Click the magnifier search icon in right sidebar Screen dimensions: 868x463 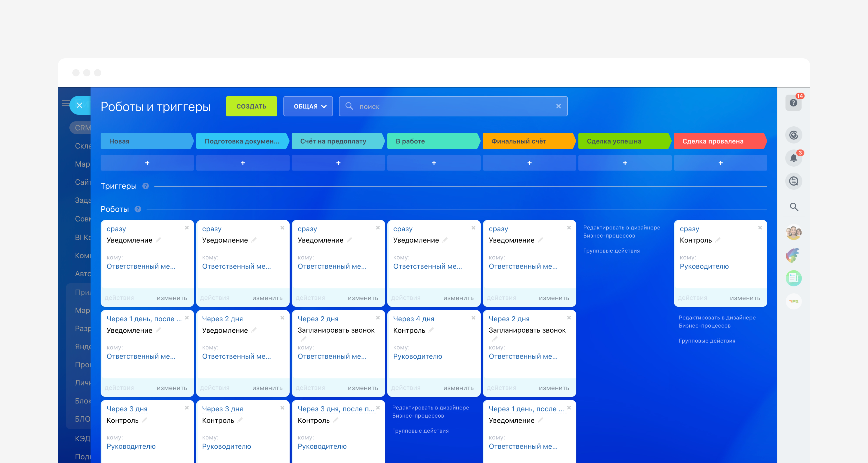pyautogui.click(x=794, y=207)
